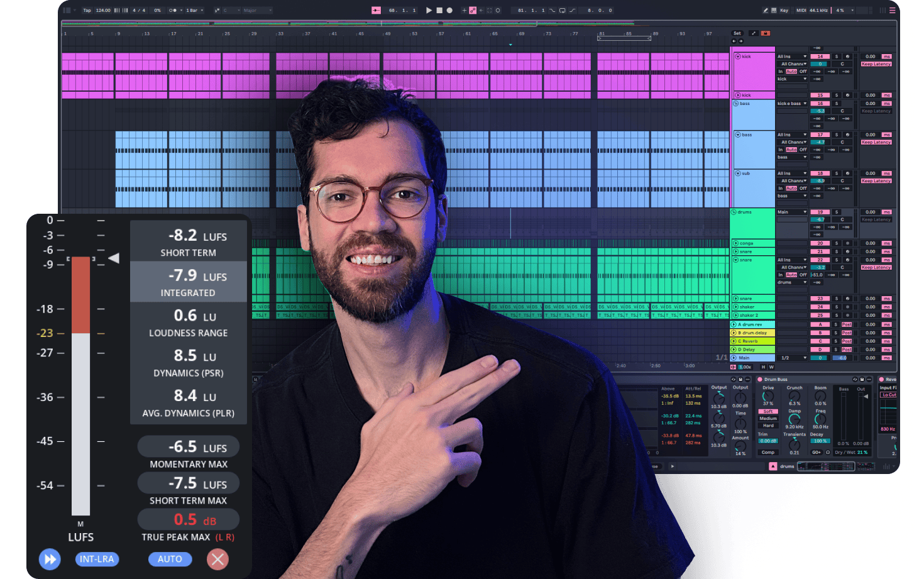Collapse the sub track disclosure triangle
The height and width of the screenshot is (579, 924).
pos(737,174)
